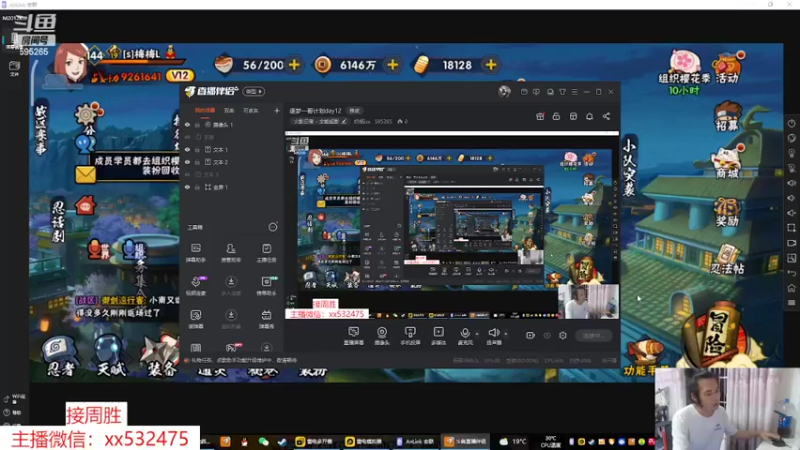Share the live room via share icon
The width and height of the screenshot is (800, 450).
(x=606, y=116)
